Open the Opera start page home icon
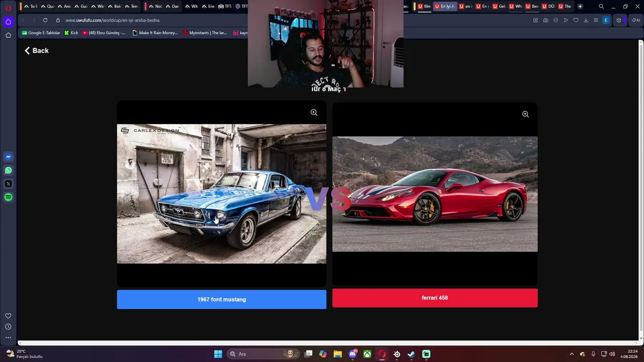The height and width of the screenshot is (362, 644). (8, 22)
